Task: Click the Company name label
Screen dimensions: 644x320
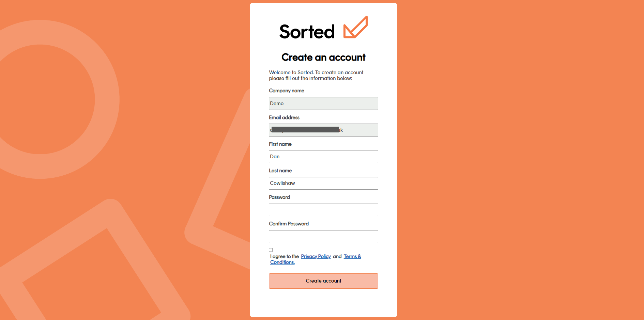Action: (x=286, y=91)
